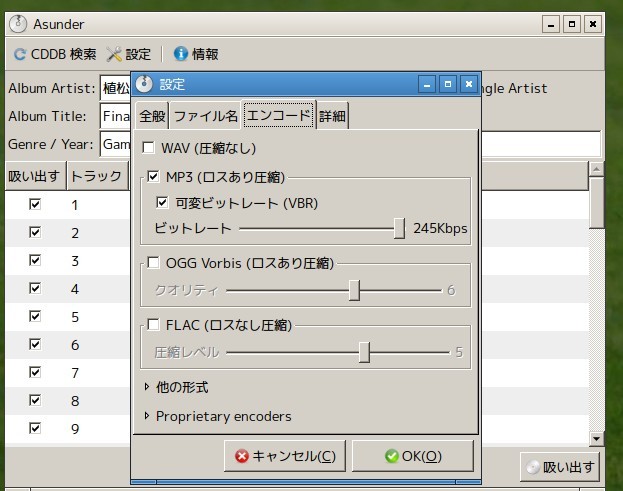Click the red cancel icon on キャンセル
The width and height of the screenshot is (623, 491).
pos(242,456)
